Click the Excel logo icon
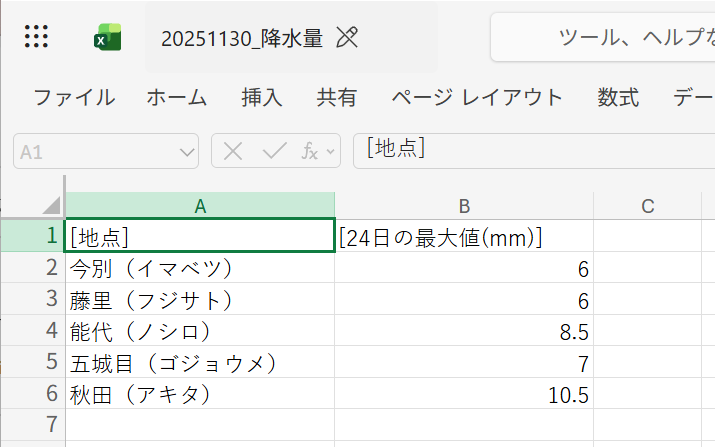 pos(108,37)
